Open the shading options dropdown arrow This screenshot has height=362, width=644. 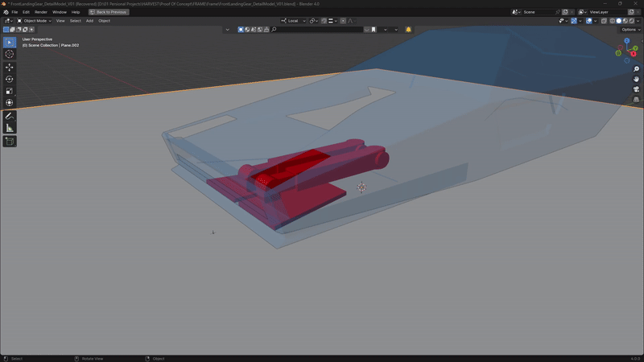[x=638, y=21]
